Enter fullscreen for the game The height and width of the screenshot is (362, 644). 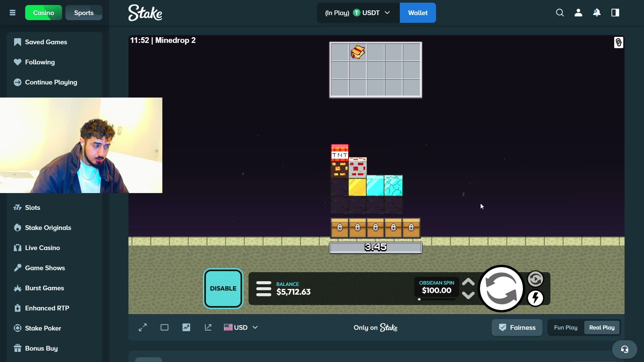[143, 327]
